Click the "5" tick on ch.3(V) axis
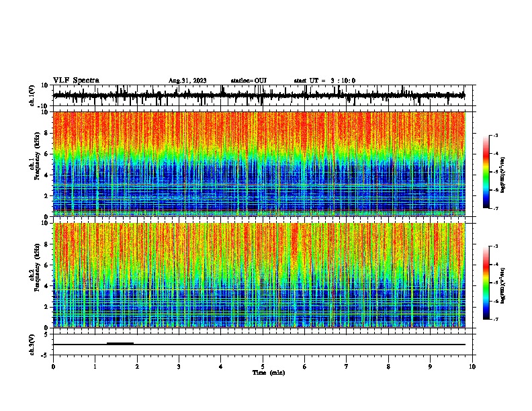This screenshot has height=411, width=532. tap(46, 334)
